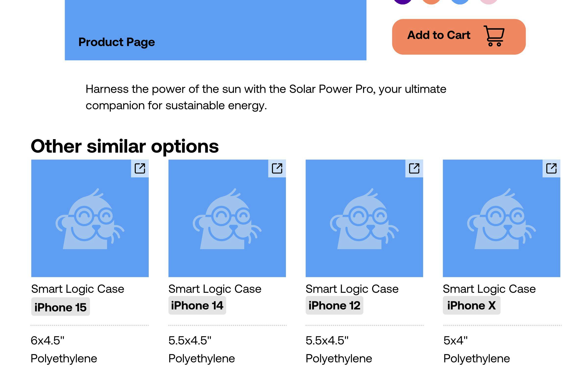
Task: Click the main Product Page image
Action: [x=216, y=30]
